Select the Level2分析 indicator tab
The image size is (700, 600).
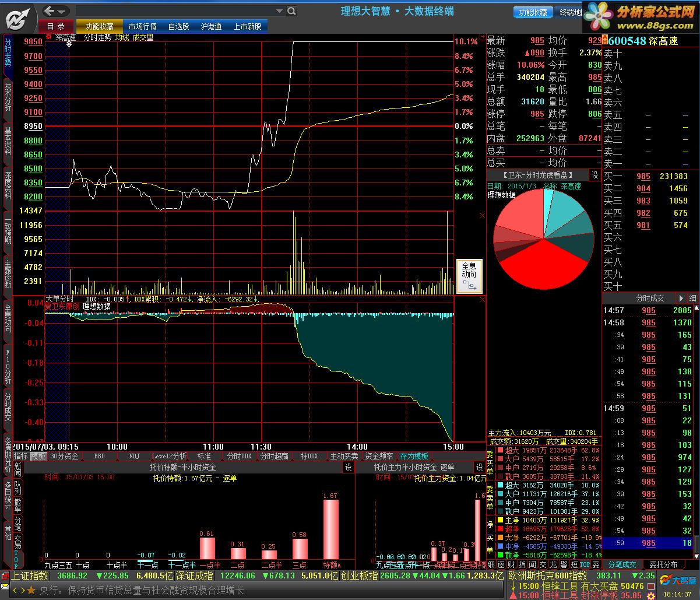pos(170,456)
